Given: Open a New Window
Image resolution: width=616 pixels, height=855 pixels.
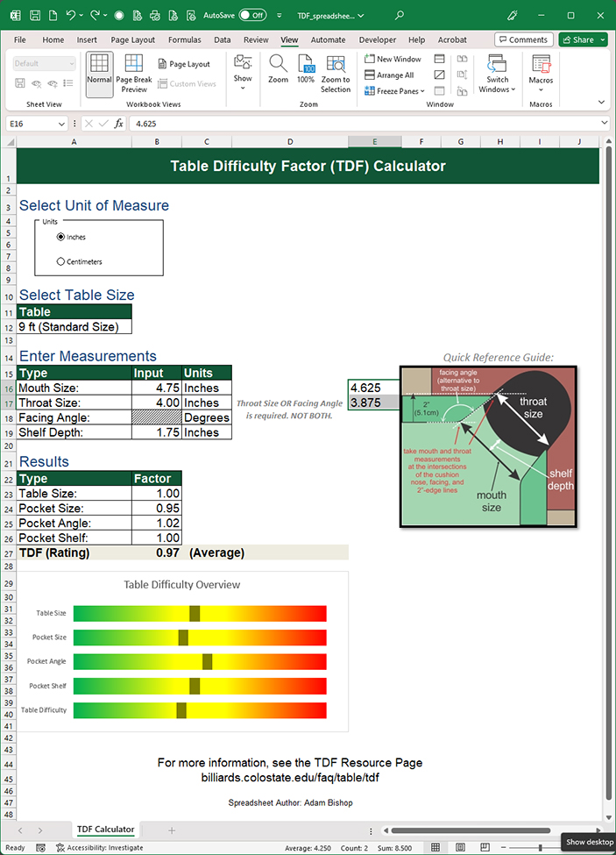Looking at the screenshot, I should (x=393, y=59).
